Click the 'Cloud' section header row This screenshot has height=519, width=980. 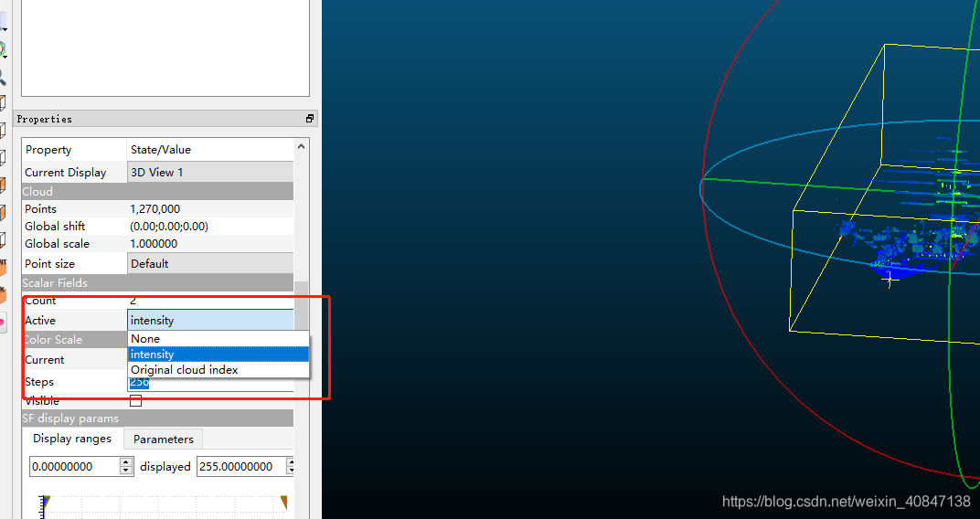(x=157, y=192)
